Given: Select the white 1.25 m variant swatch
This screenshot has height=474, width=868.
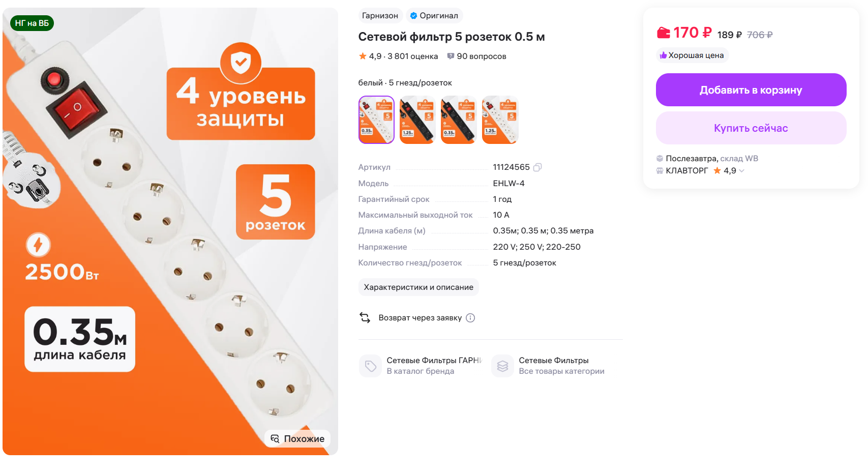Looking at the screenshot, I should 500,120.
